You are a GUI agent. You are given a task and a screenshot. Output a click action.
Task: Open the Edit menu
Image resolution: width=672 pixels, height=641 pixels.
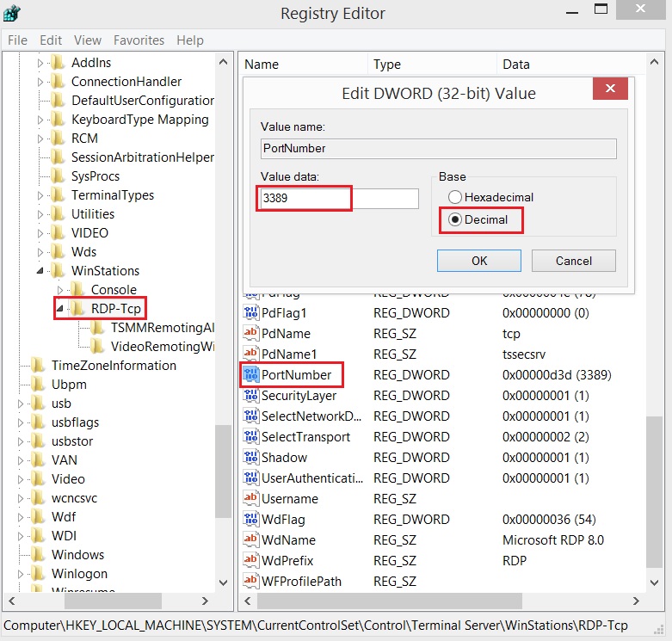(x=51, y=40)
